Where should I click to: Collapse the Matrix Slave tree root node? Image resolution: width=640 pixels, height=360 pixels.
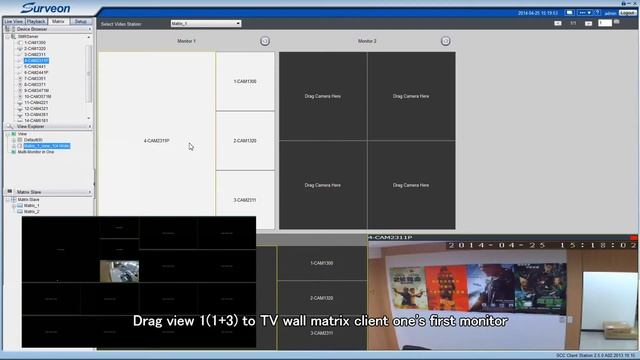(7, 200)
